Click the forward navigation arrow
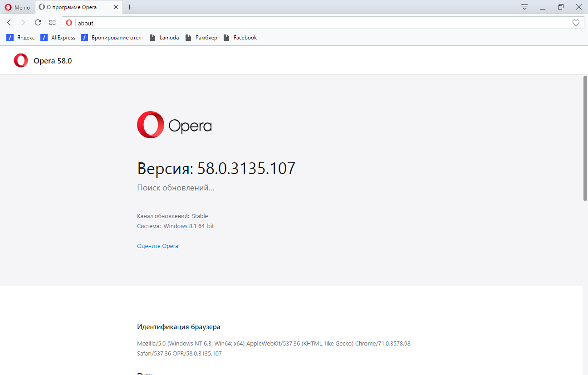This screenshot has height=375, width=588. click(23, 23)
